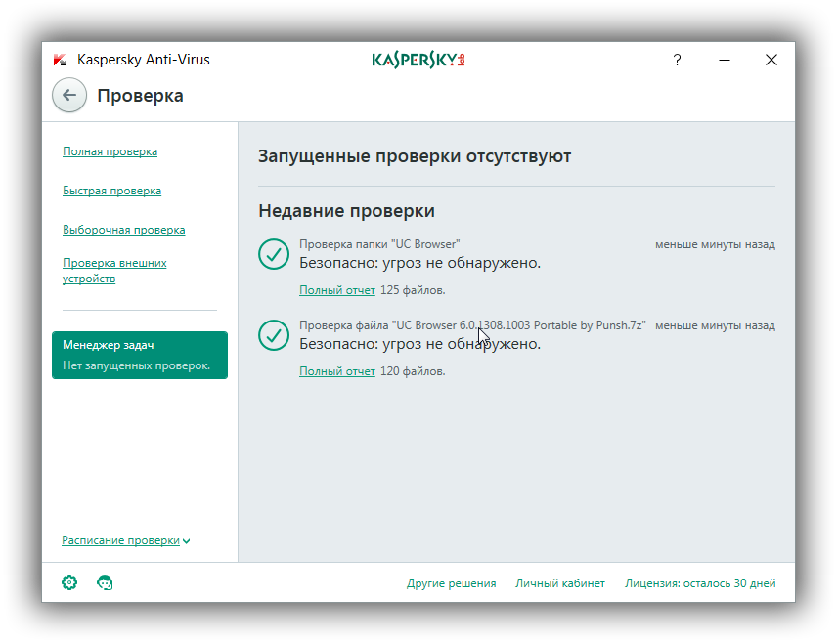Open Быстрая проверка in the sidebar

click(111, 191)
